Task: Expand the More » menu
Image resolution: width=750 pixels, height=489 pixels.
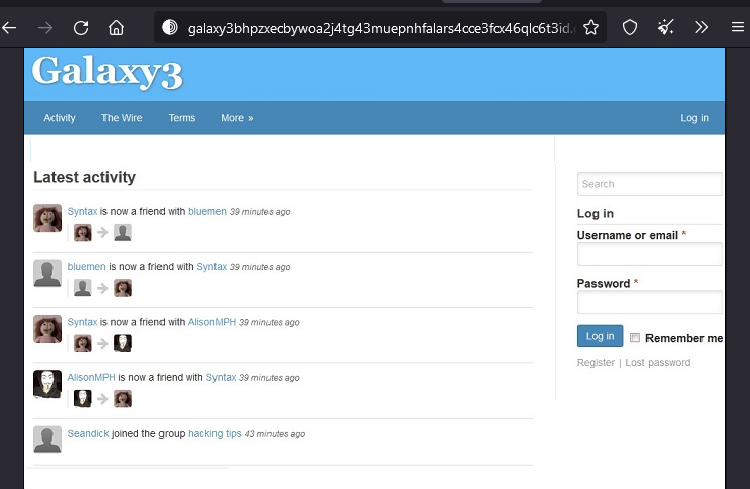Action: (x=237, y=118)
